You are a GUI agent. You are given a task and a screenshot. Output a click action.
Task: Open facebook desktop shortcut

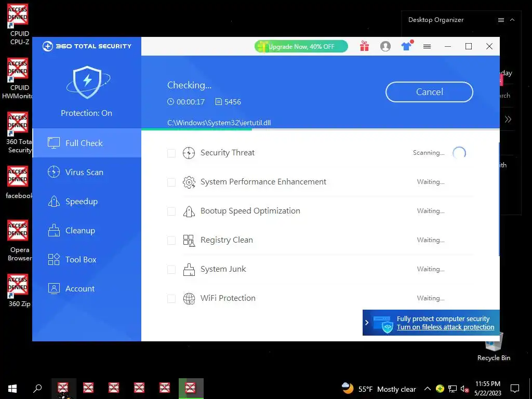click(x=19, y=182)
